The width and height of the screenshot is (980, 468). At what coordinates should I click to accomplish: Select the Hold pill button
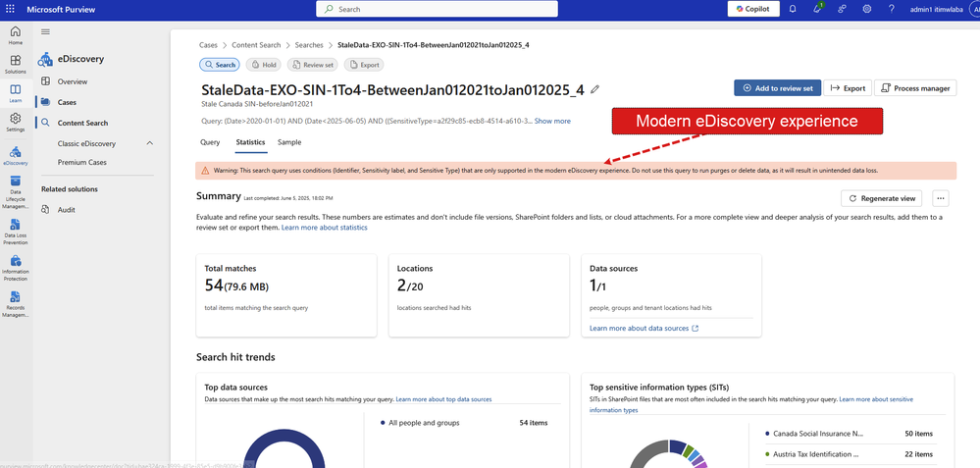[264, 65]
